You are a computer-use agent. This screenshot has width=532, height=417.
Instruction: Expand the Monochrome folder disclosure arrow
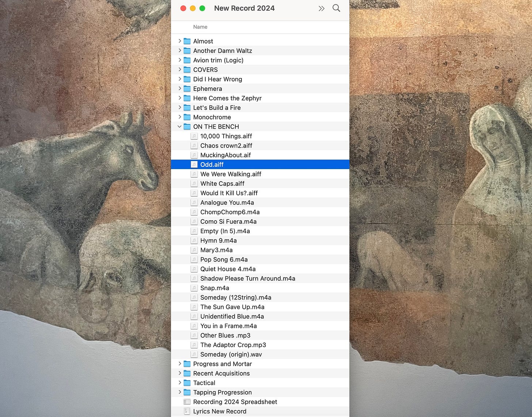179,117
